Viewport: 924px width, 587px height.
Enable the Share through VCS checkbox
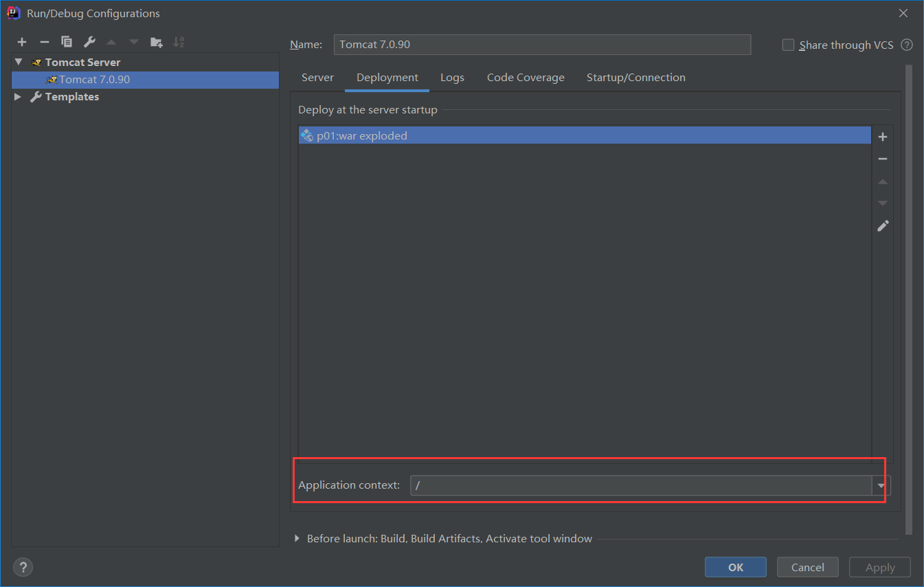788,45
